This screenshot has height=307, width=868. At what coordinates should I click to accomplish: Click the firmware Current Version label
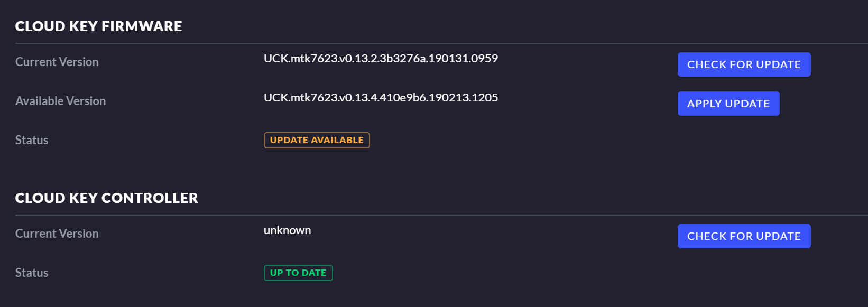[x=57, y=62]
